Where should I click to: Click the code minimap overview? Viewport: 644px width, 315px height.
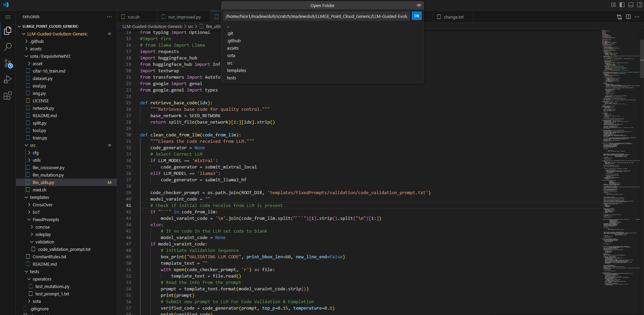(620, 159)
